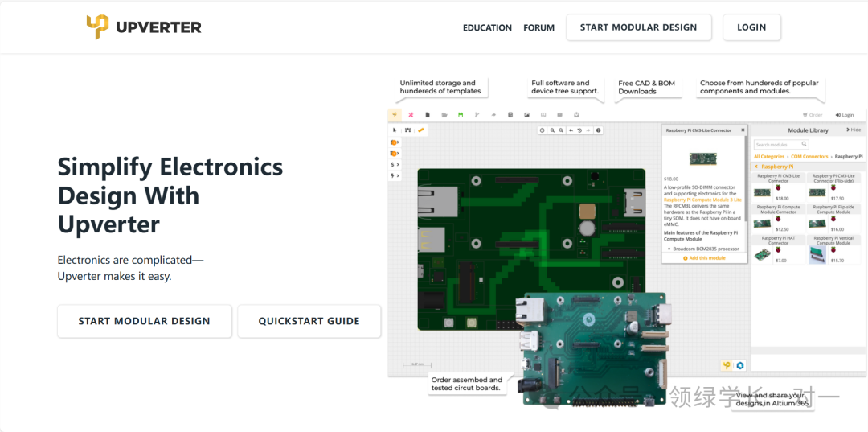The height and width of the screenshot is (432, 868).
Task: Open the FORUM menu item
Action: click(x=539, y=27)
